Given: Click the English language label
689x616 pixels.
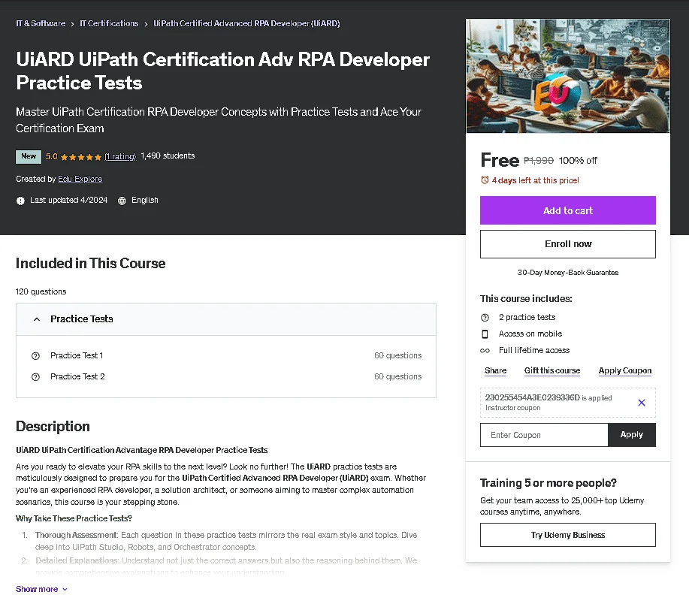Looking at the screenshot, I should 144,200.
